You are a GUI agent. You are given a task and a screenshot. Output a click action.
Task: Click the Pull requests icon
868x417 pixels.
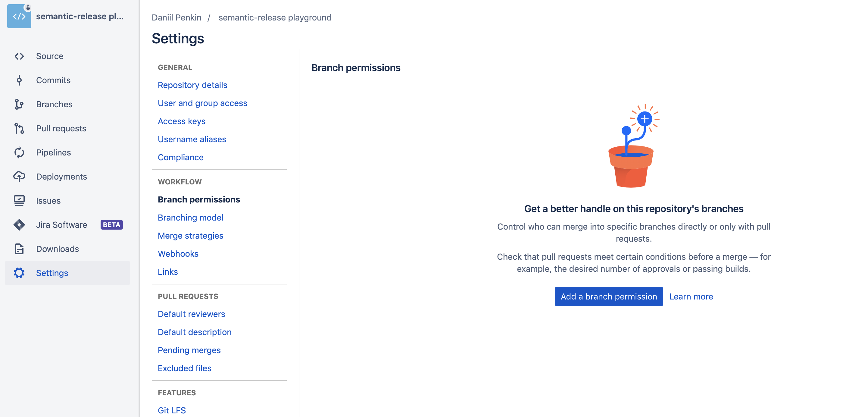pyautogui.click(x=19, y=128)
